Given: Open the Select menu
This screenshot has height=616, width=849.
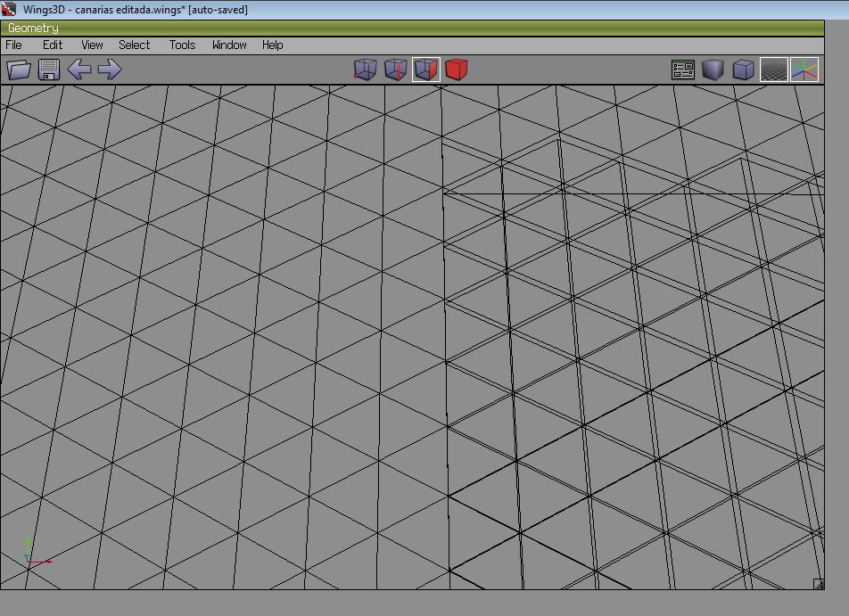Looking at the screenshot, I should pyautogui.click(x=135, y=45).
